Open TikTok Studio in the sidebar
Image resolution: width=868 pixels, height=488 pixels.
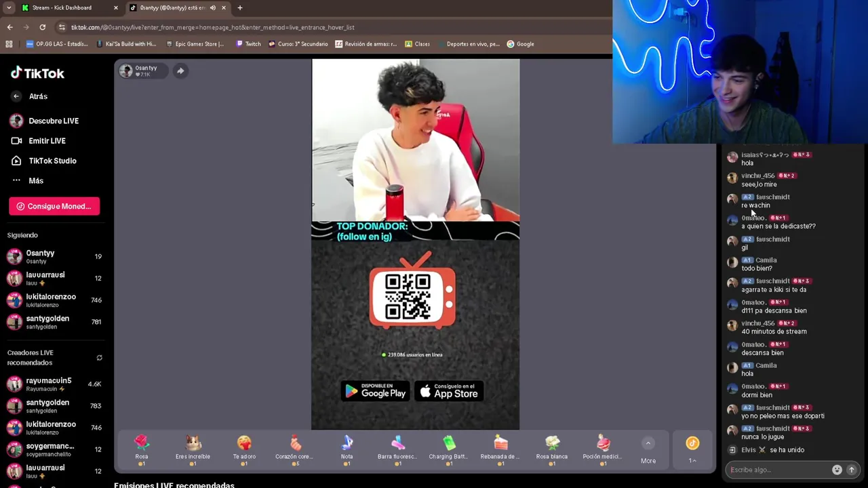[x=43, y=161]
